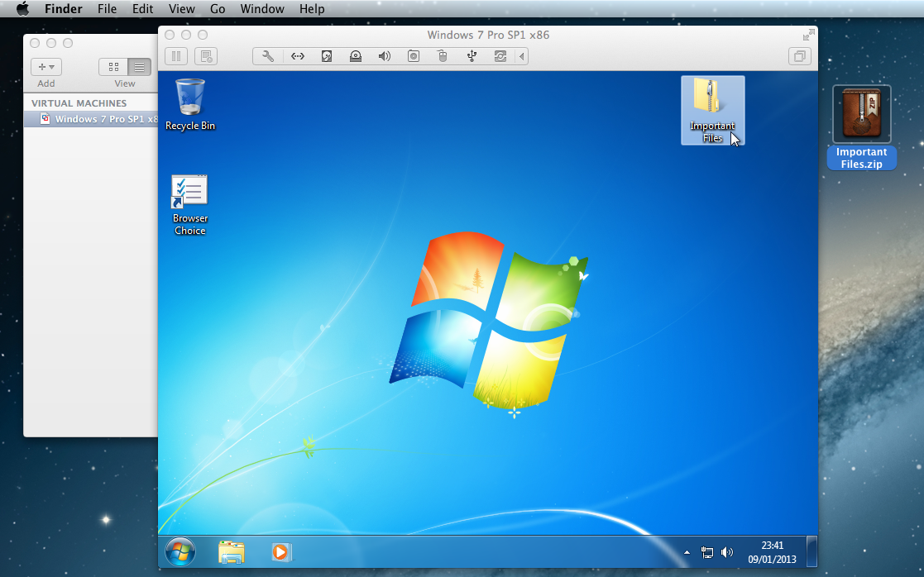Switch library to icon grid view

(x=113, y=67)
